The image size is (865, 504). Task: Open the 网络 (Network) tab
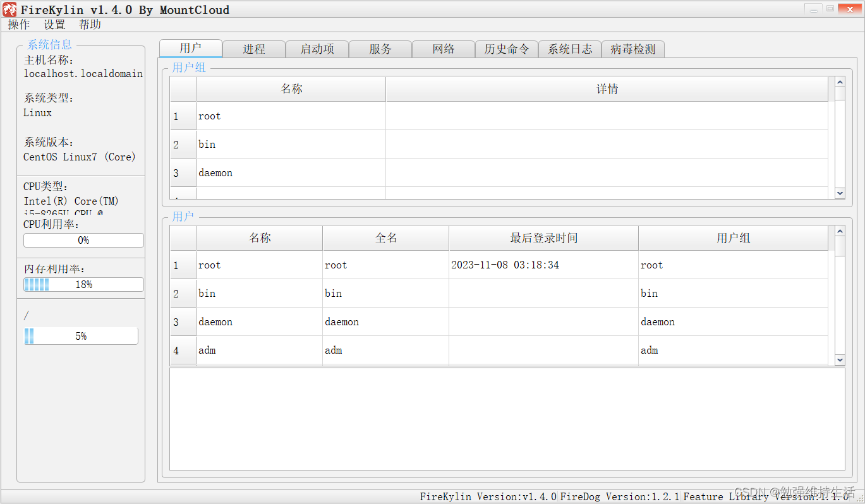click(444, 49)
